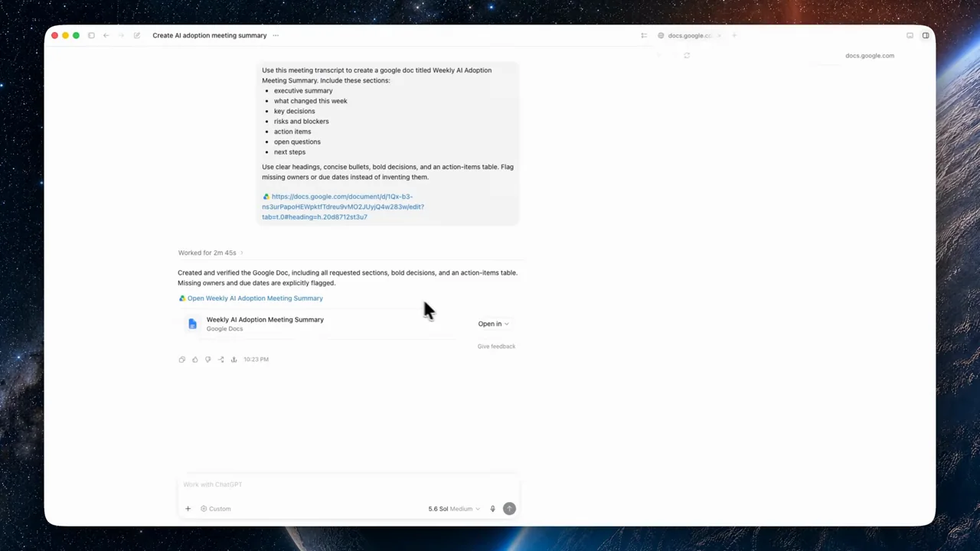Expand the 'Worked for 2m 45s' details
Screen dimensions: 980x551
211,253
